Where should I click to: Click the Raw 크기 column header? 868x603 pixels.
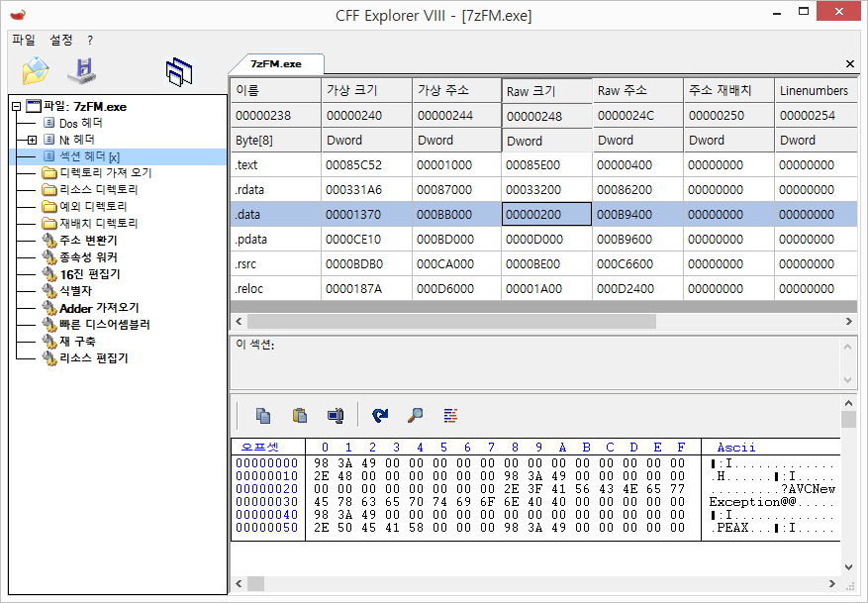click(x=546, y=91)
